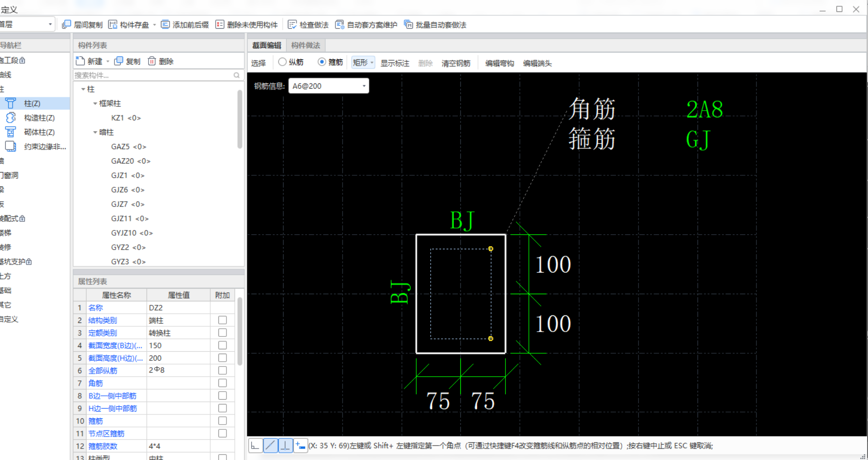Image resolution: width=868 pixels, height=460 pixels.
Task: Select GAZ5 <0> in component tree
Action: [129, 147]
